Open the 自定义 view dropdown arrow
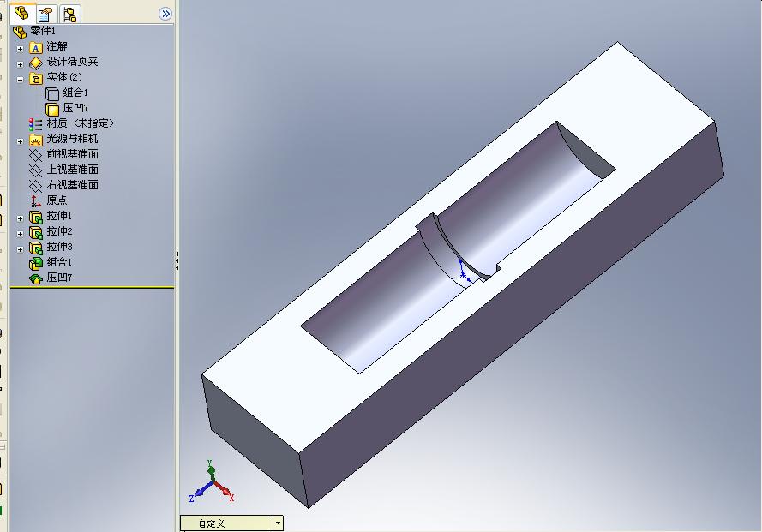Viewport: 762px width, 532px height. pos(278,523)
